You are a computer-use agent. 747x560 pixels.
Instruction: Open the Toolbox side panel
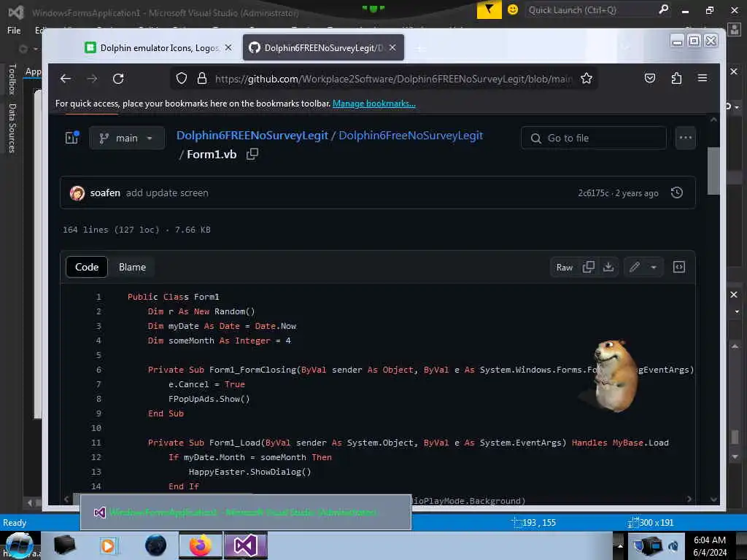pos(12,79)
